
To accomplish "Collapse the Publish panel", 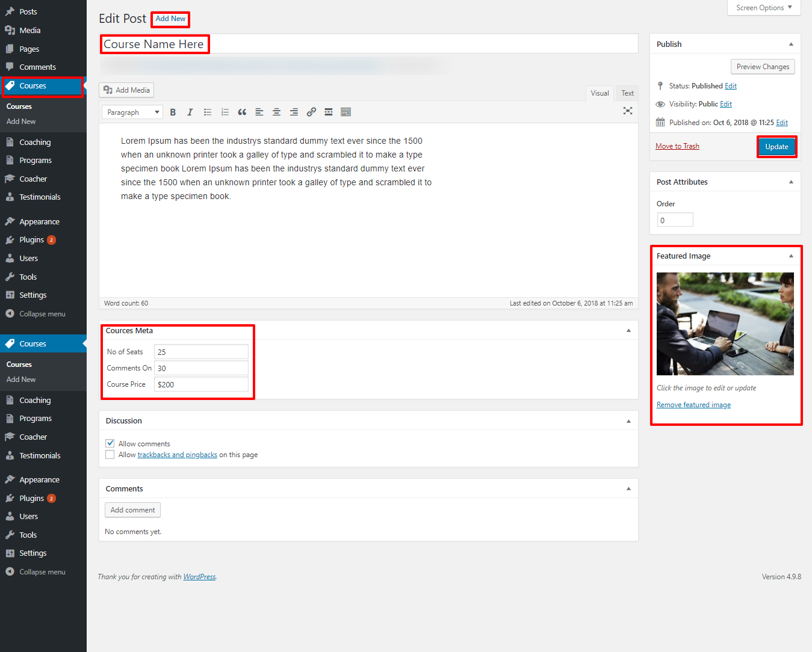I will (791, 45).
